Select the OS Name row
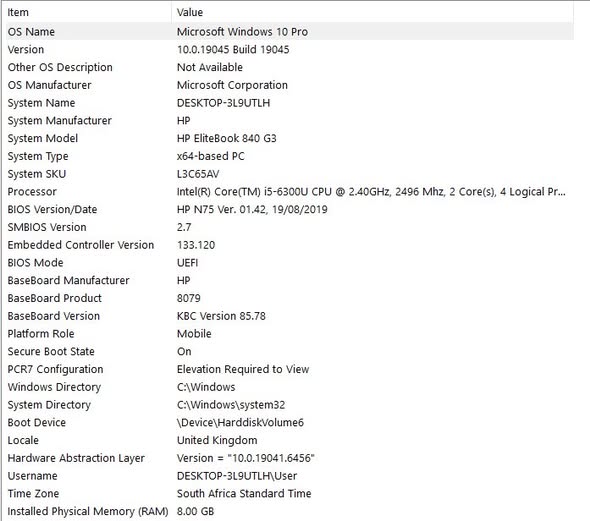 point(290,32)
